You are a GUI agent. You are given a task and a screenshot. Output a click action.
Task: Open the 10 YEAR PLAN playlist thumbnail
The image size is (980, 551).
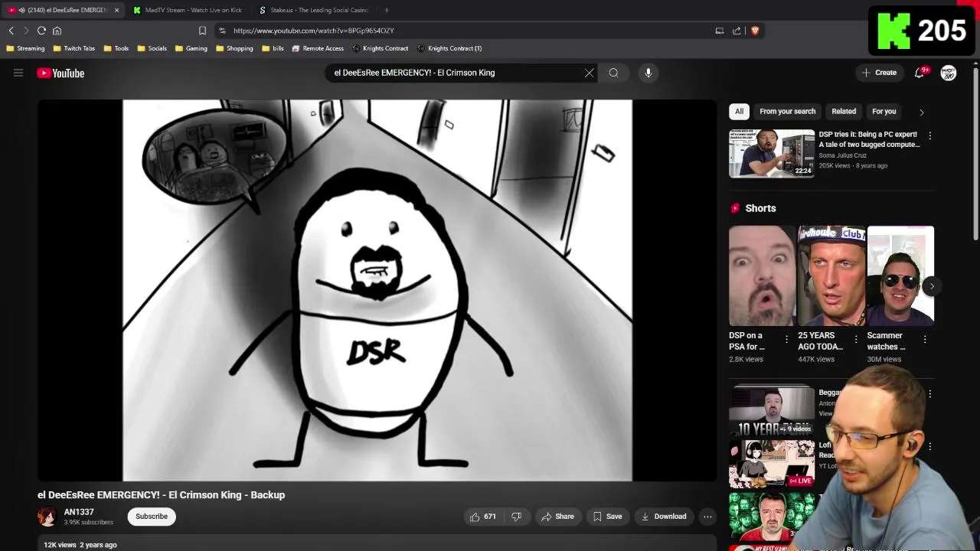coord(772,411)
